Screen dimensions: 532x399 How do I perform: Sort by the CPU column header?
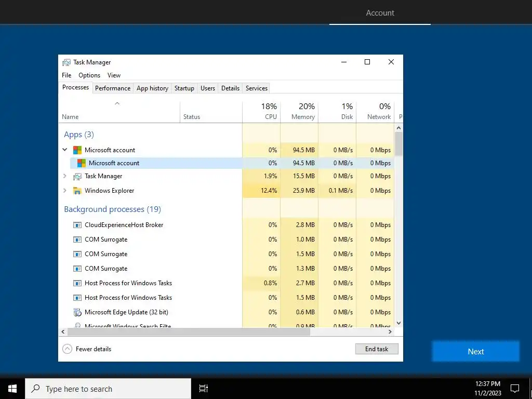point(262,112)
